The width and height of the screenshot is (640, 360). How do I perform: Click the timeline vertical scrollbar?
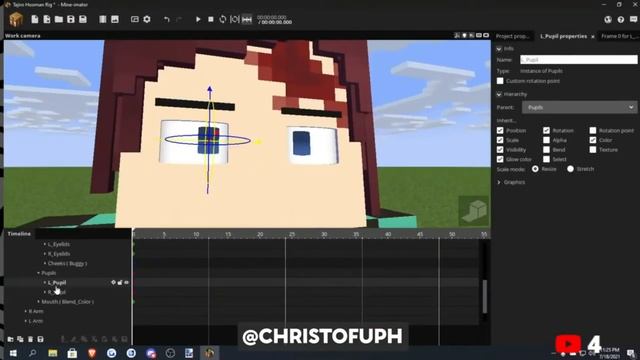coord(484,297)
